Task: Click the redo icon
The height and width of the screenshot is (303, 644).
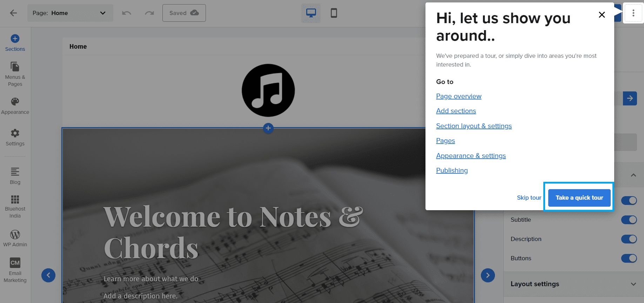Action: pyautogui.click(x=149, y=13)
